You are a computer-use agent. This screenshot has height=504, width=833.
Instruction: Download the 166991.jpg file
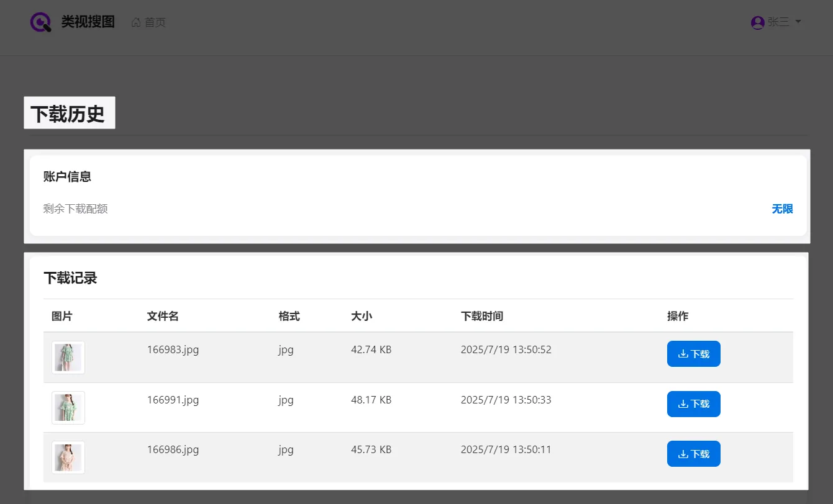click(x=693, y=404)
